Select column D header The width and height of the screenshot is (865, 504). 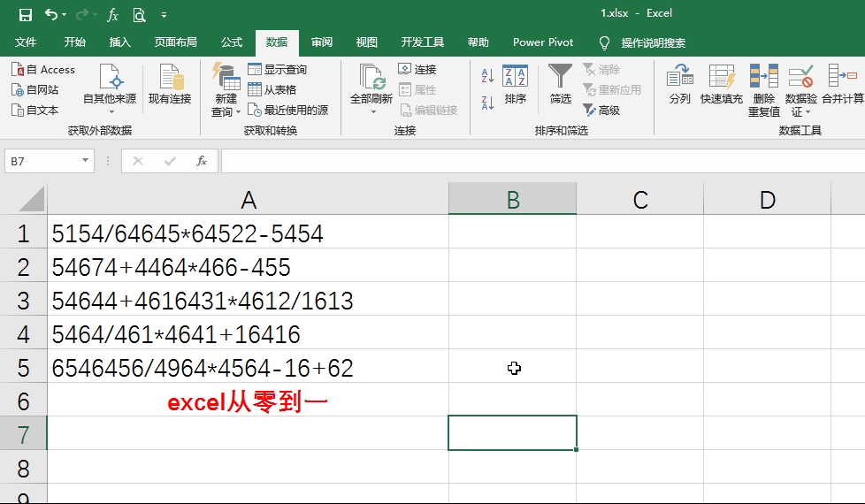pyautogui.click(x=768, y=199)
